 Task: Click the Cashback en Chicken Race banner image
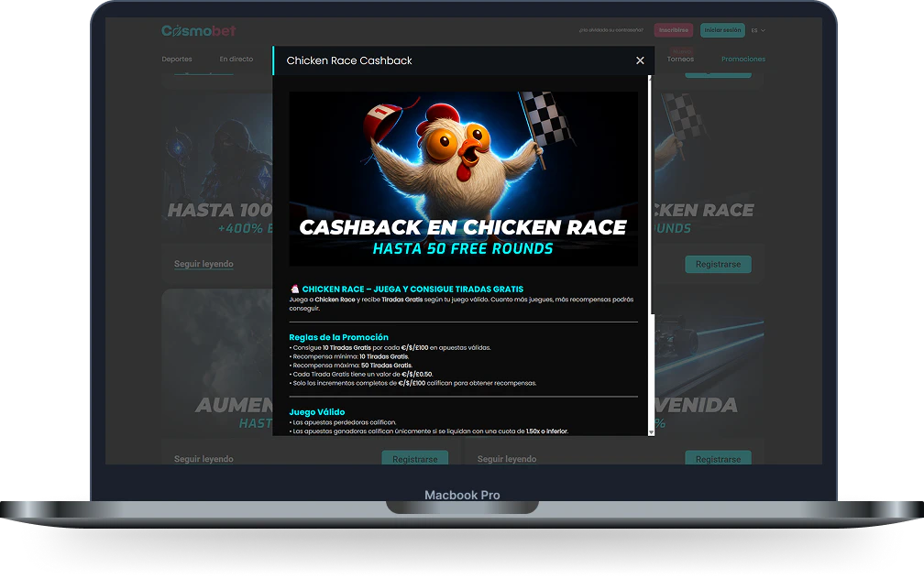463,179
